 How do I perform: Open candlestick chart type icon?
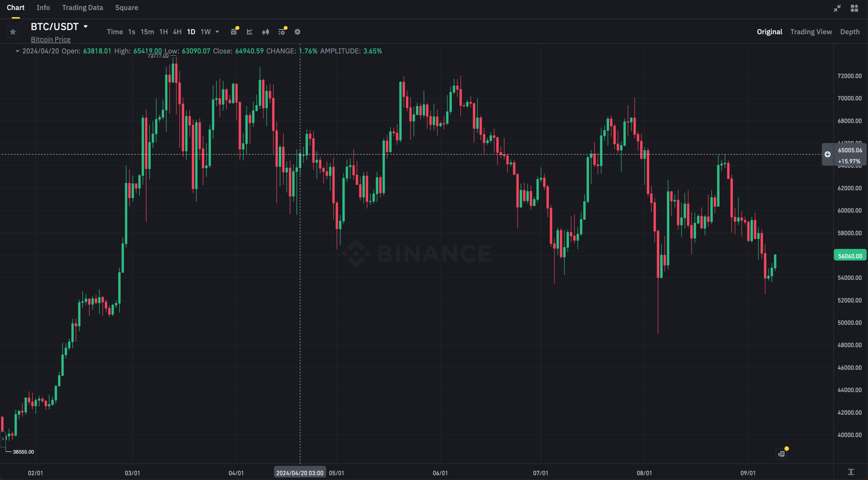[265, 32]
